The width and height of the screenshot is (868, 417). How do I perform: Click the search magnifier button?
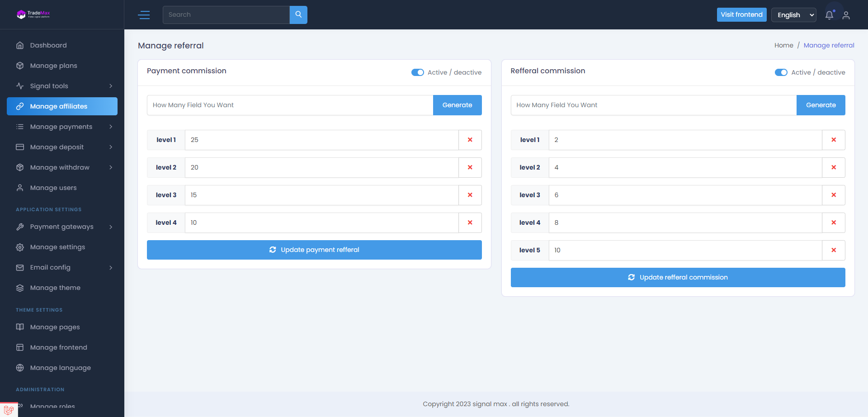pyautogui.click(x=298, y=15)
